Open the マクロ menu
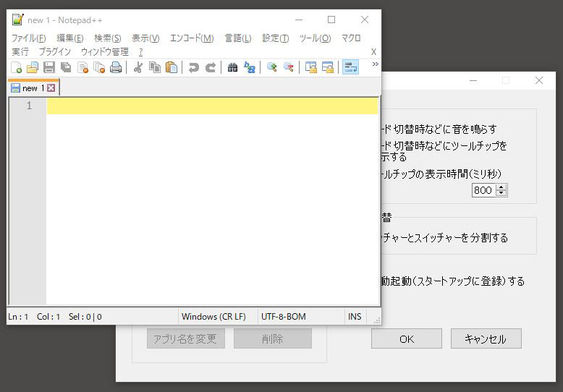The image size is (563, 392). 351,38
